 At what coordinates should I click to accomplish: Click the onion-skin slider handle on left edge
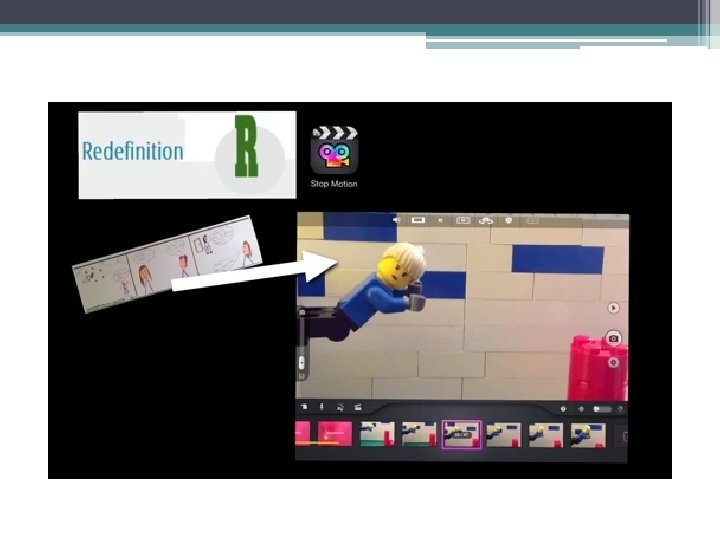[x=302, y=362]
